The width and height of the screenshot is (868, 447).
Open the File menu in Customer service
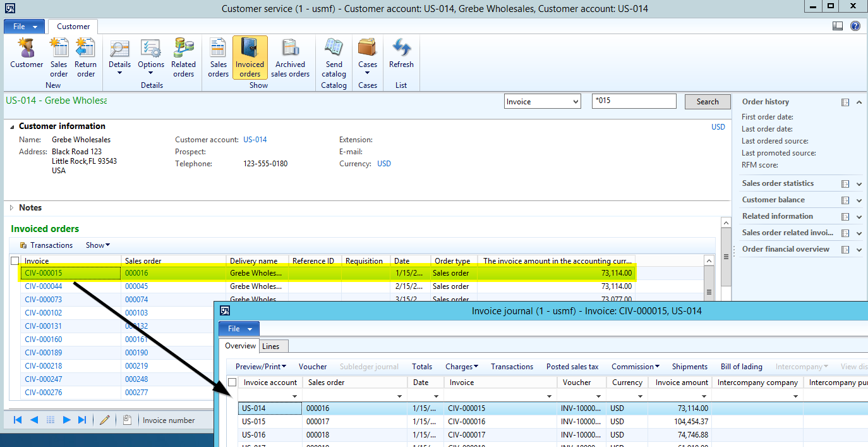point(24,27)
